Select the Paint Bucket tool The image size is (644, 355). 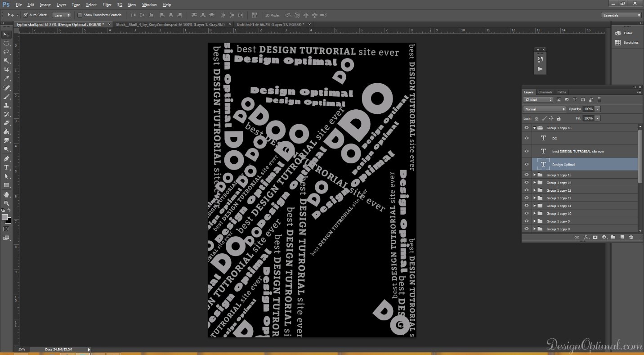(6, 131)
